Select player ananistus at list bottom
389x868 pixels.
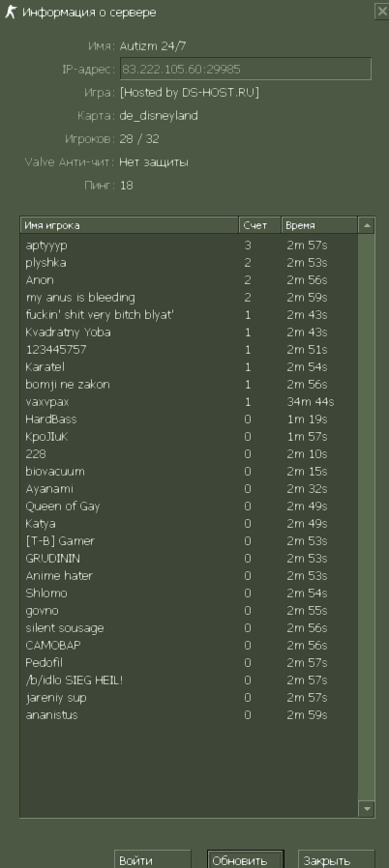[189, 715]
